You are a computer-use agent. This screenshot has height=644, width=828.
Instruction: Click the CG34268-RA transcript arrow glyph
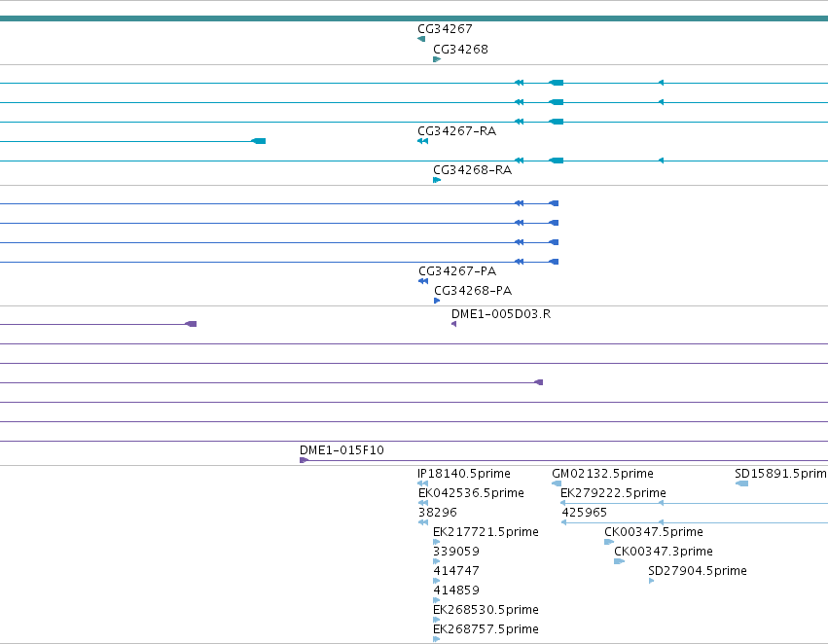pyautogui.click(x=437, y=180)
